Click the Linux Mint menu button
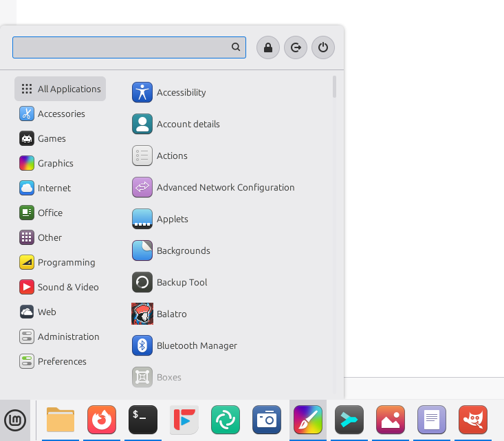504x441 pixels. (15, 419)
